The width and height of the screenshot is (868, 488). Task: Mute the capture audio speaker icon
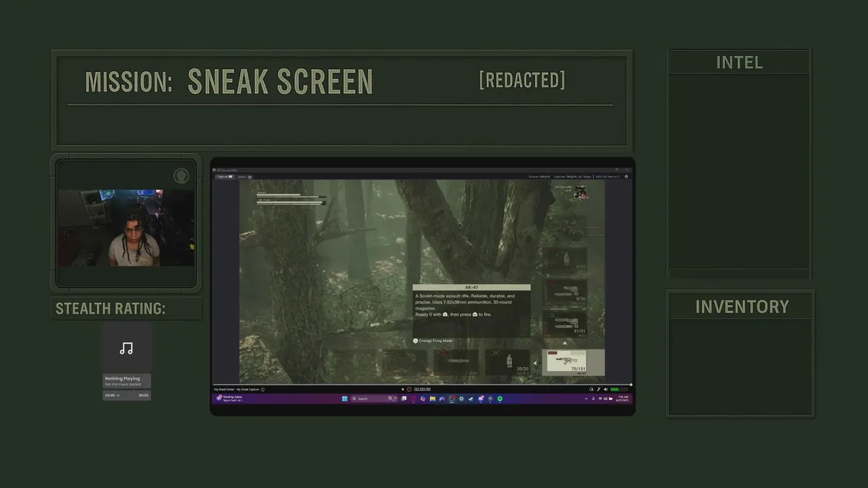point(606,389)
